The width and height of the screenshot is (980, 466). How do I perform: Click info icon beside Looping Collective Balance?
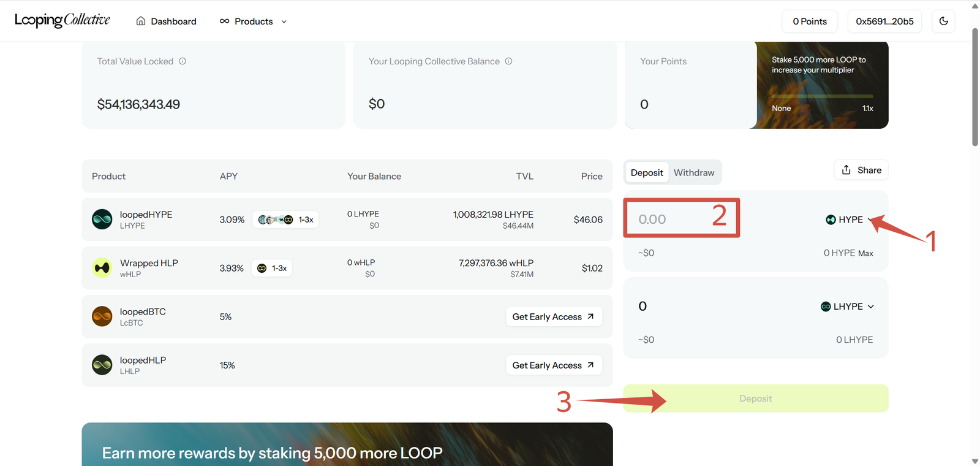point(508,61)
